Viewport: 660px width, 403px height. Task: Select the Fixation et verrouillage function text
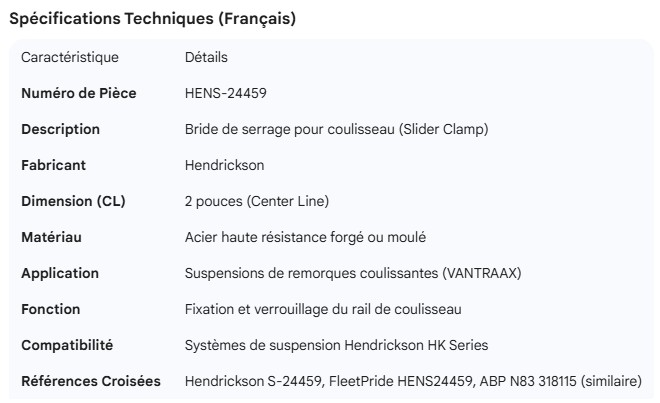click(323, 309)
